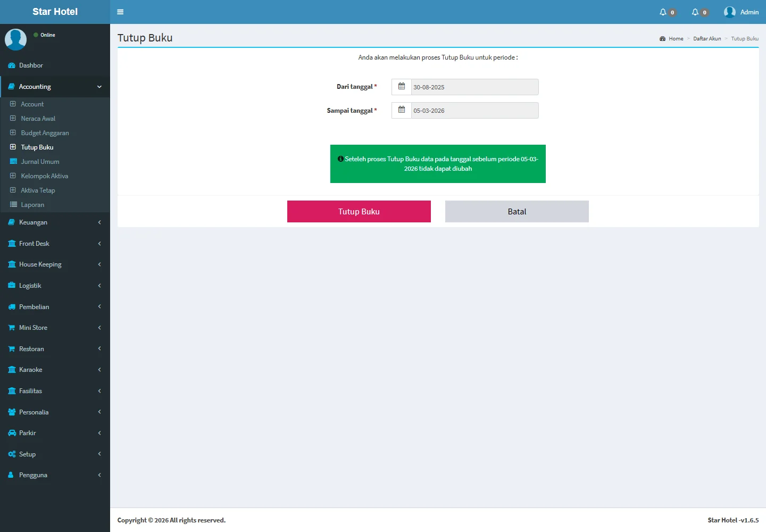Click the Batal cancel button
The image size is (766, 532).
[x=517, y=211]
